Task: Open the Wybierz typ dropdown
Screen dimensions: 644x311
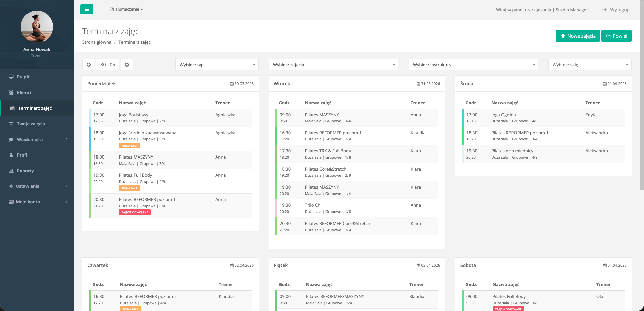Action: (217, 65)
